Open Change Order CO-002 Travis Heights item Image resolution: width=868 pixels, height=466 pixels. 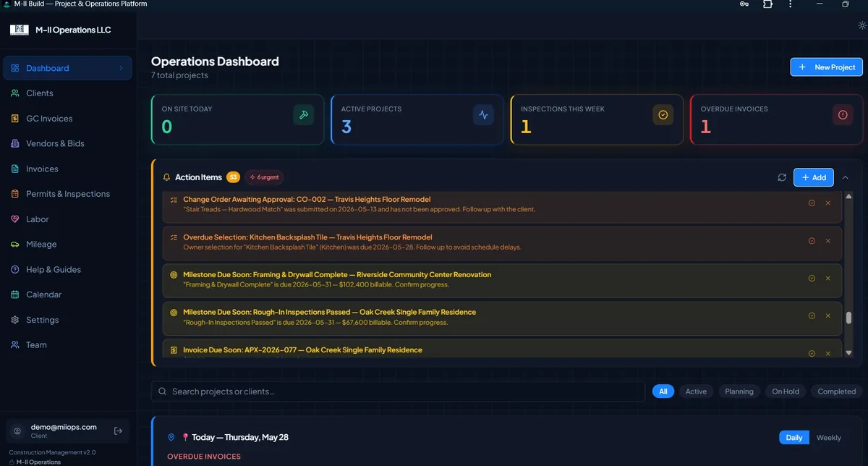(x=502, y=206)
